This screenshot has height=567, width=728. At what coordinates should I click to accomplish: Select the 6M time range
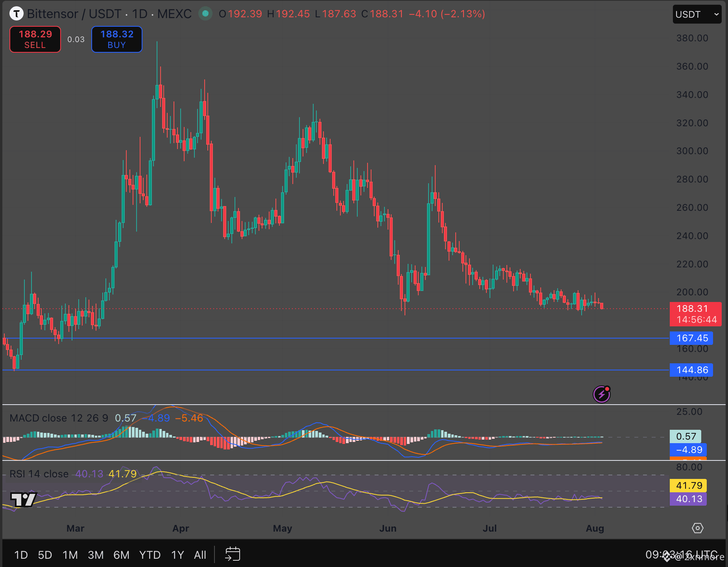click(x=121, y=555)
